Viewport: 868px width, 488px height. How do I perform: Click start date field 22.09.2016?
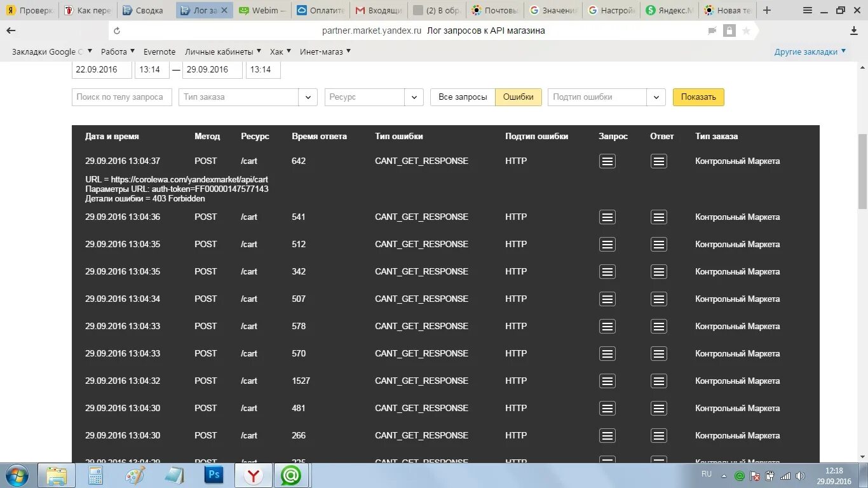pos(102,70)
